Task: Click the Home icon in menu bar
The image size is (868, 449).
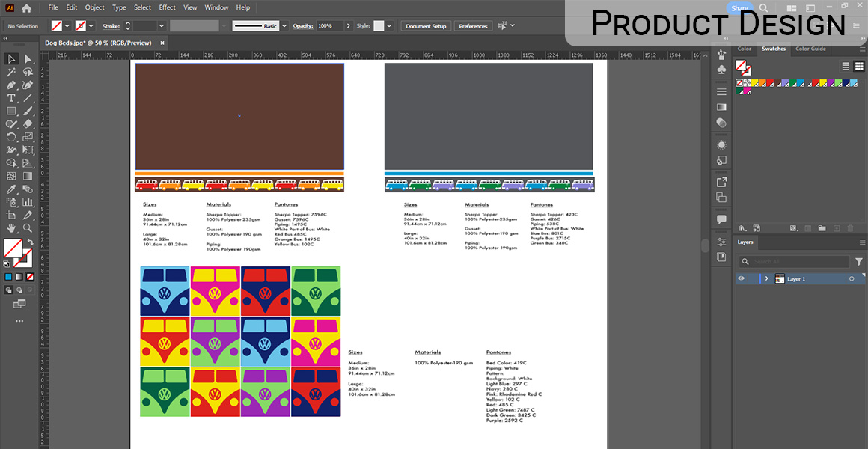Action: tap(27, 7)
